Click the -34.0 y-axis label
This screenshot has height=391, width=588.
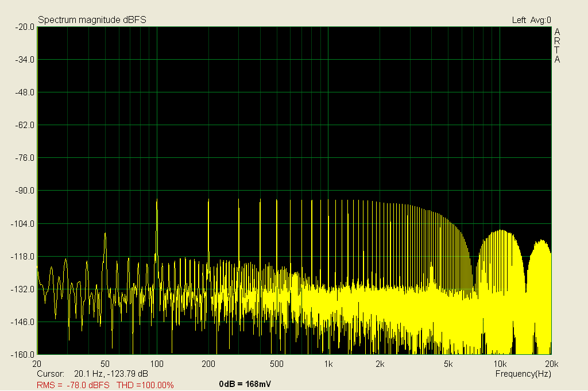coord(25,60)
